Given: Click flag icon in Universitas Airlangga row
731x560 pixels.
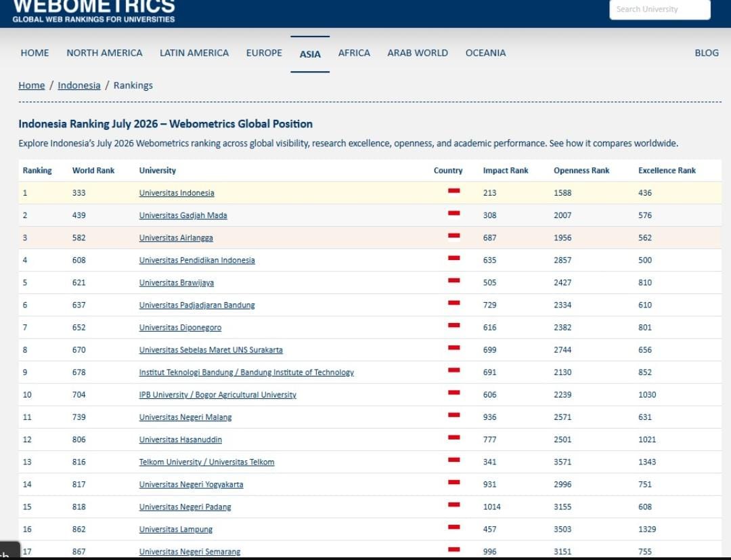Looking at the screenshot, I should (454, 236).
